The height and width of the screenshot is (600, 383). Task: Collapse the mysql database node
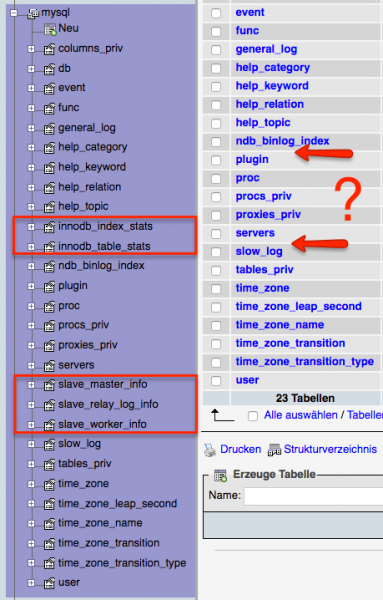click(x=14, y=13)
